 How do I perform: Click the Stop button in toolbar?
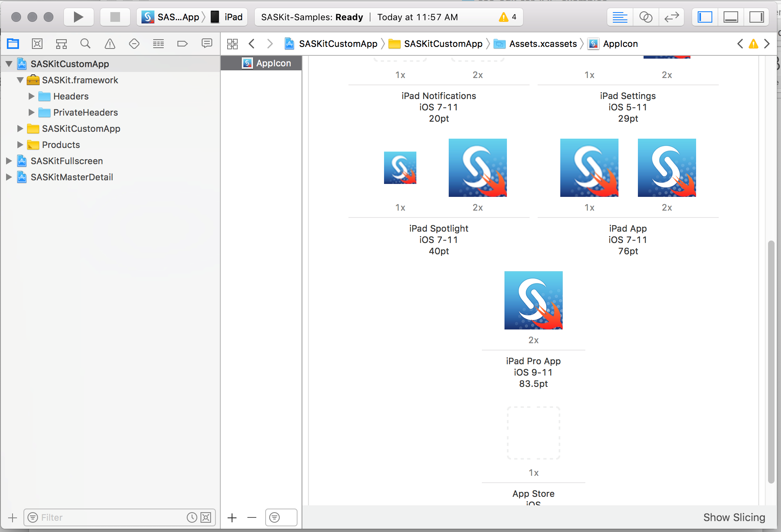pos(115,17)
